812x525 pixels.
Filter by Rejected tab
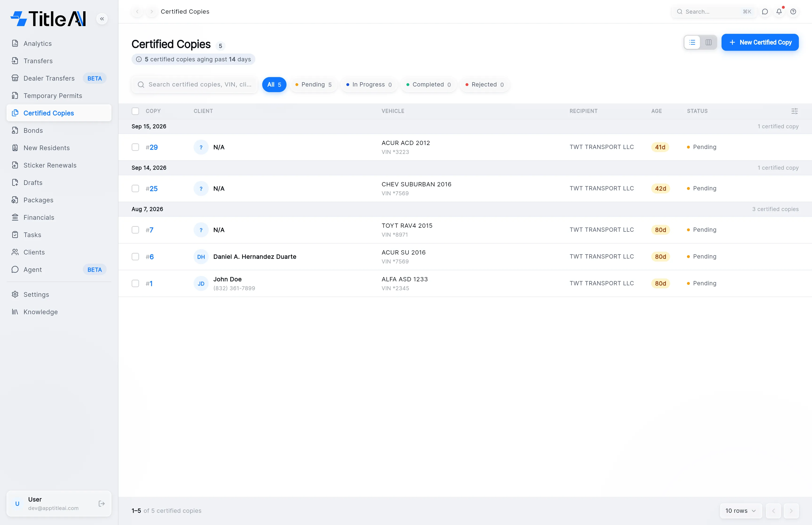click(484, 85)
